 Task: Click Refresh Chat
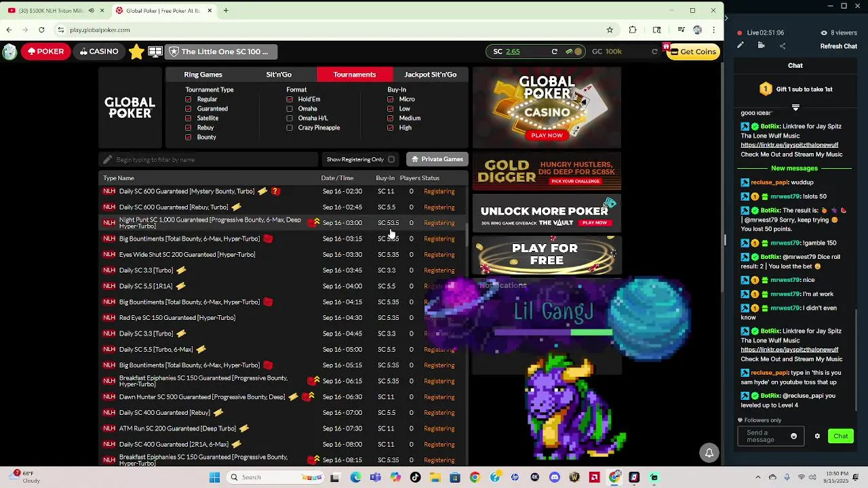839,46
